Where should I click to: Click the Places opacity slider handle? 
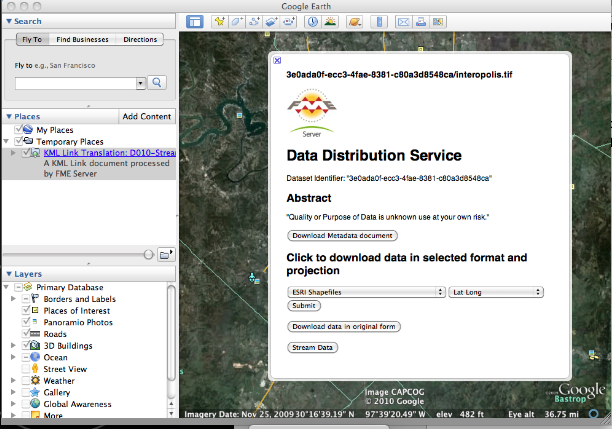[x=148, y=255]
